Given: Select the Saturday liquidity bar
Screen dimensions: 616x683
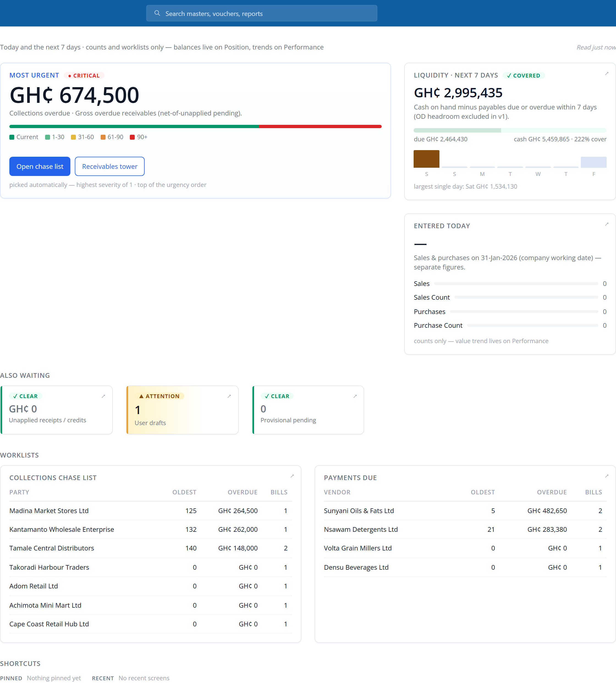Looking at the screenshot, I should pyautogui.click(x=427, y=159).
